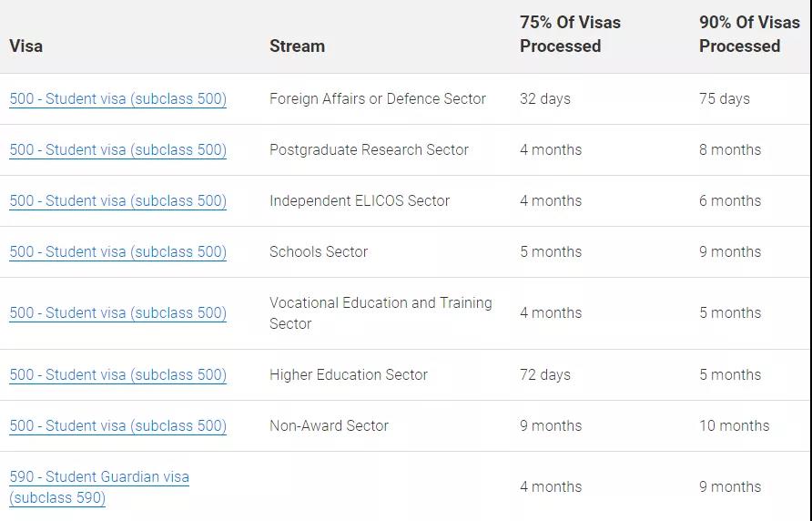Open Student visa link for Schools Sector row
The image size is (812, 521).
[118, 251]
